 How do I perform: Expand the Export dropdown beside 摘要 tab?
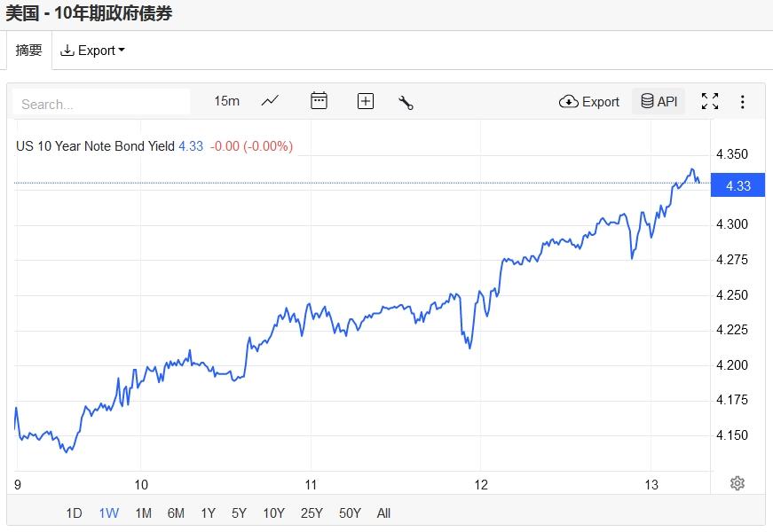(x=92, y=51)
